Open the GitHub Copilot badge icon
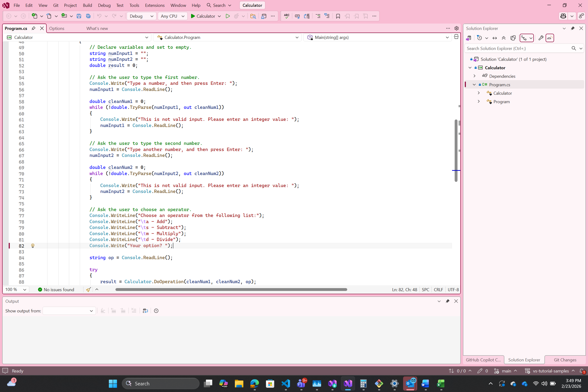 click(x=563, y=16)
